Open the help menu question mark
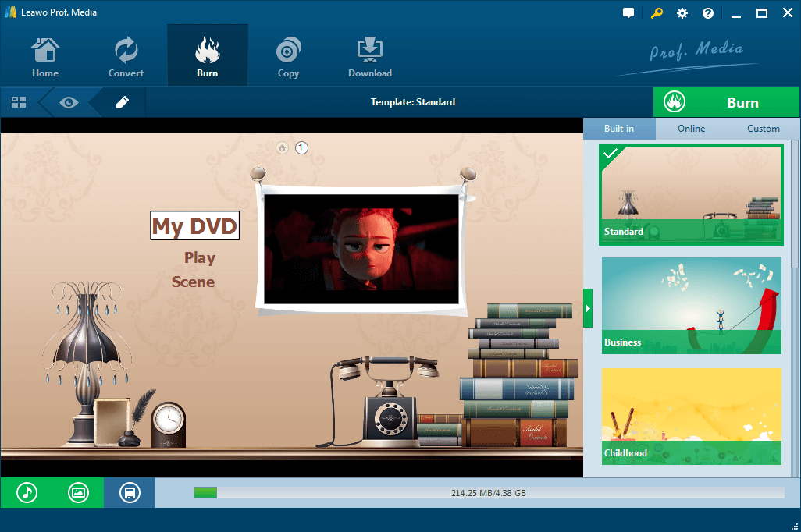 pyautogui.click(x=707, y=12)
